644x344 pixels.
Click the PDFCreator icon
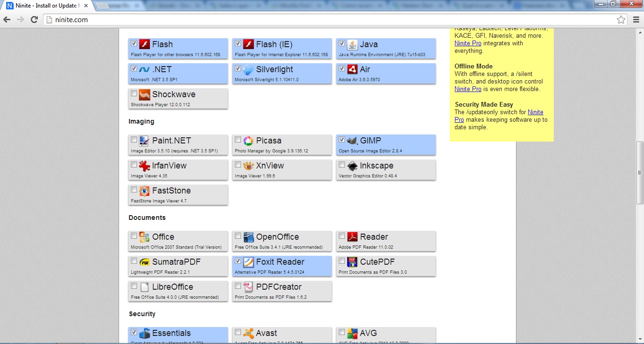(x=249, y=287)
